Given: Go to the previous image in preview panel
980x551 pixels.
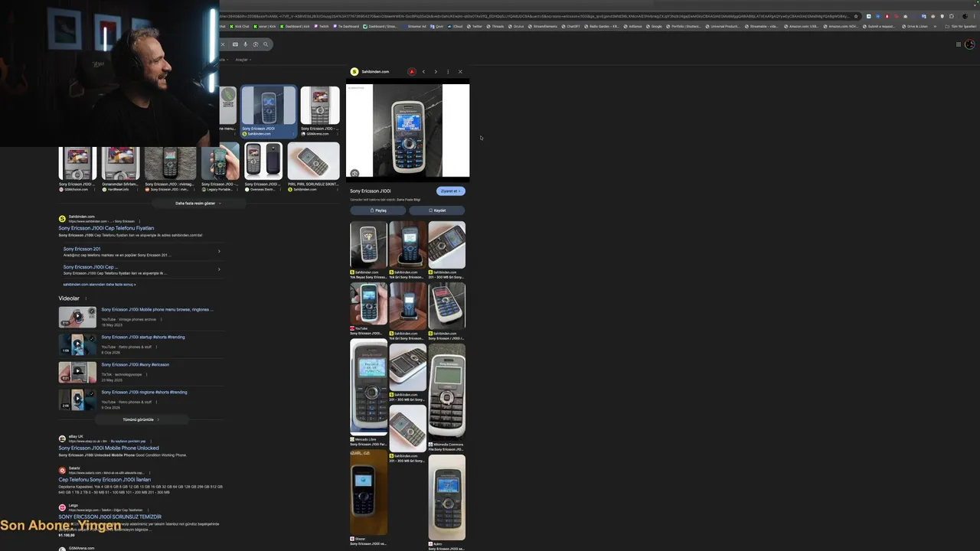Looking at the screenshot, I should pos(423,72).
